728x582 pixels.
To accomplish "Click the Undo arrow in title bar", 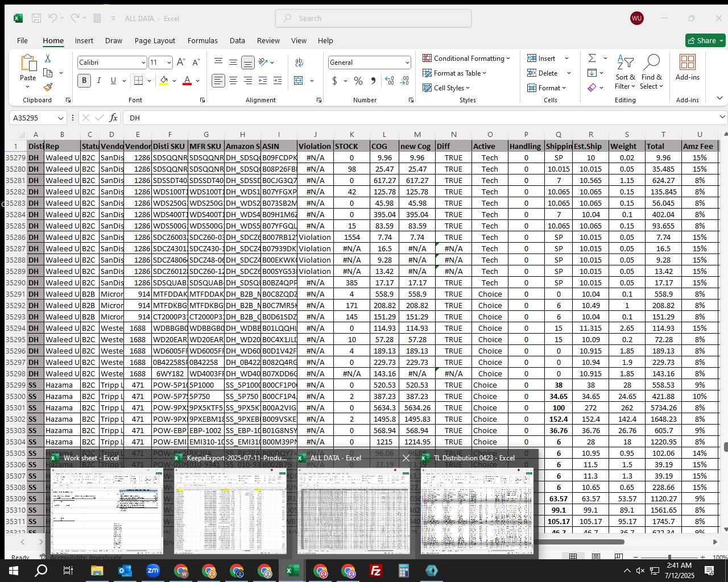I will tap(52, 18).
